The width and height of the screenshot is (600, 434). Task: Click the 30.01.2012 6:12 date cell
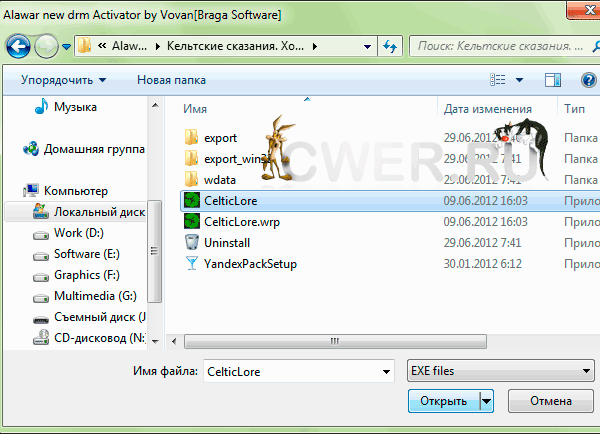[x=483, y=264]
